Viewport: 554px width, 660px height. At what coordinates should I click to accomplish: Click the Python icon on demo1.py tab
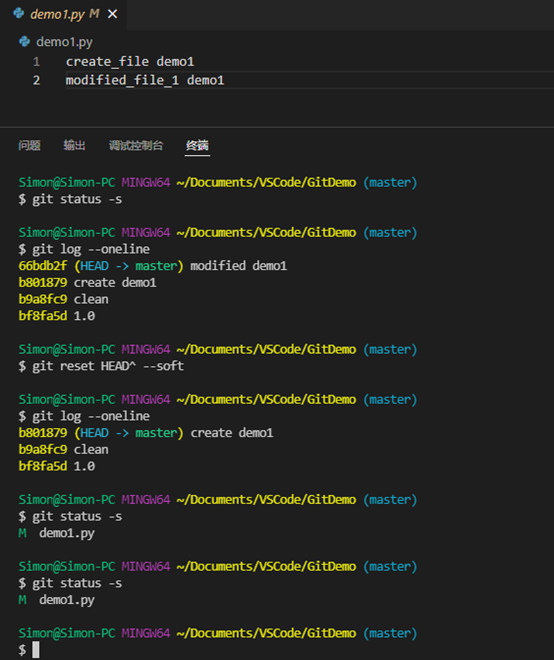tap(19, 14)
